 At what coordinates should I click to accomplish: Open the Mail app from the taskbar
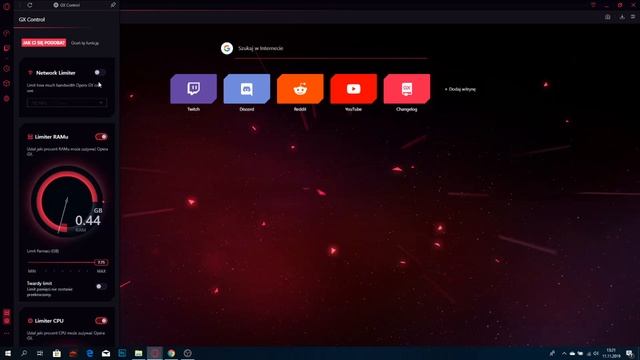pos(106,353)
